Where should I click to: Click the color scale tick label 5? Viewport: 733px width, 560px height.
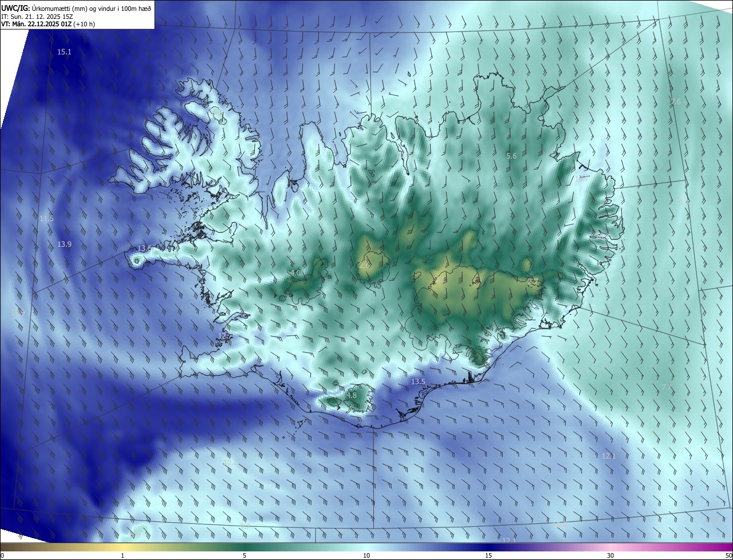245,556
